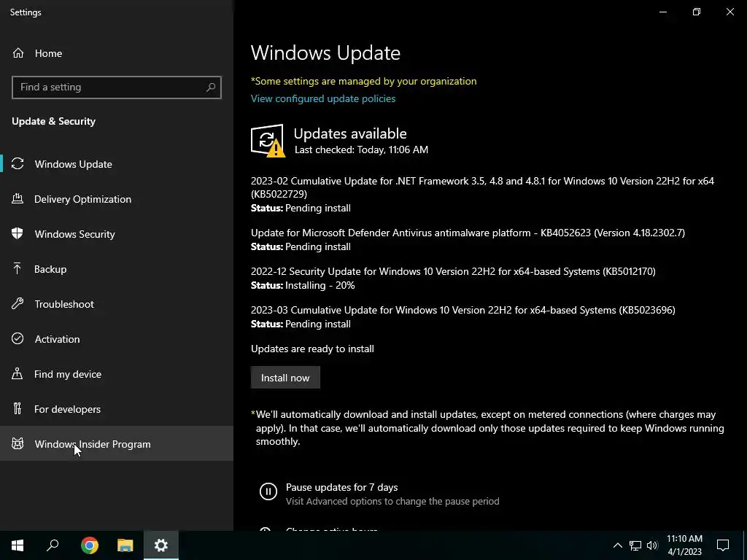Select Windows Update in the sidebar

point(117,164)
